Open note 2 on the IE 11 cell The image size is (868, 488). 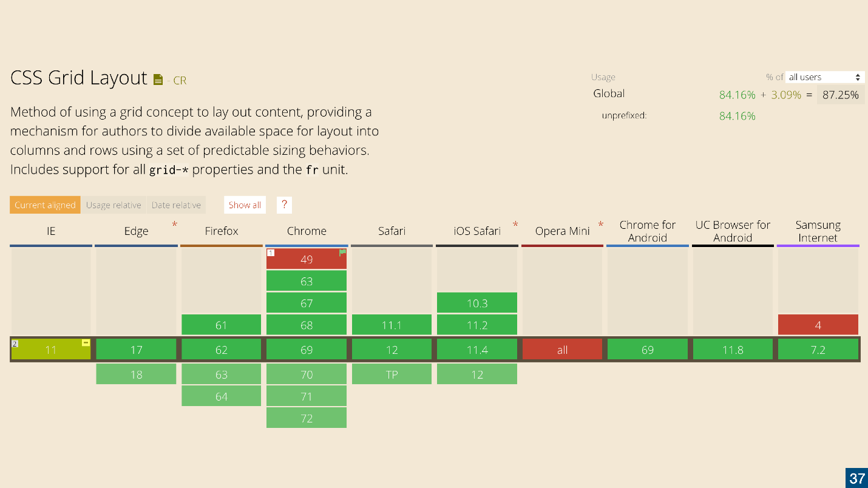14,344
